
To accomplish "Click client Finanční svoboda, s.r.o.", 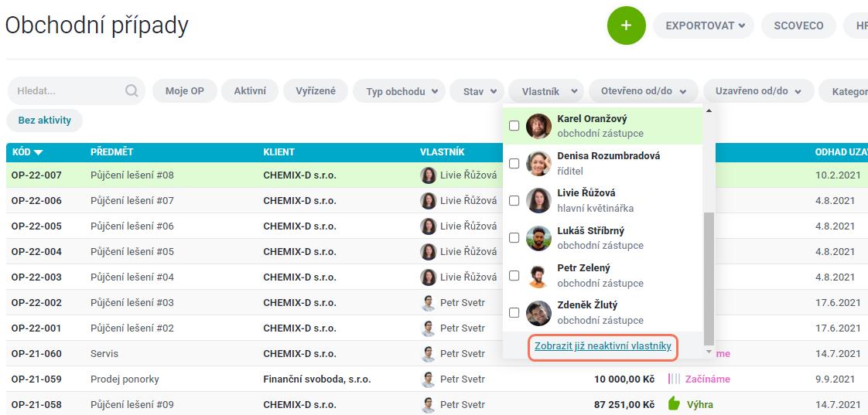I will point(316,379).
